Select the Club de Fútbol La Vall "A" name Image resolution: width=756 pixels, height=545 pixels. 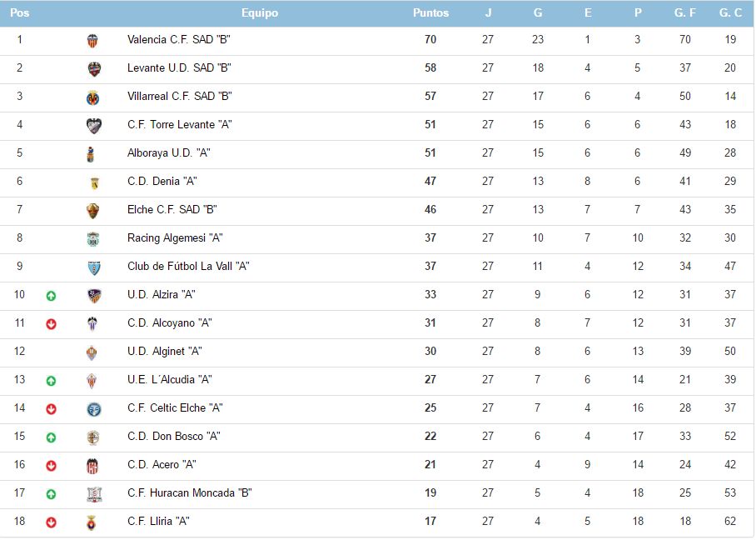tap(188, 267)
